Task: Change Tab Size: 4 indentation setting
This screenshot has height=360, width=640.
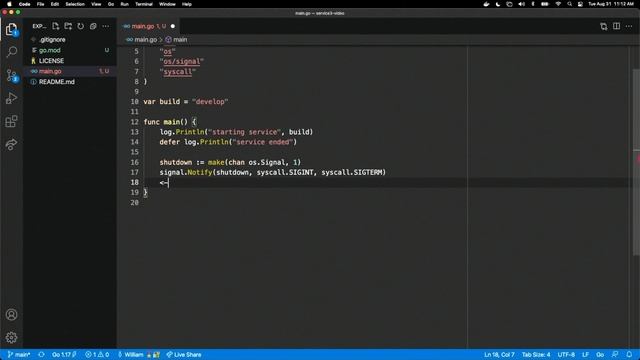Action: click(x=536, y=355)
